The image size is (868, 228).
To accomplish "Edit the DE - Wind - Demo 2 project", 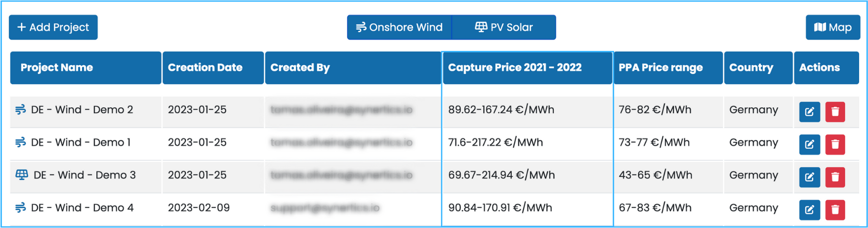I will [809, 112].
